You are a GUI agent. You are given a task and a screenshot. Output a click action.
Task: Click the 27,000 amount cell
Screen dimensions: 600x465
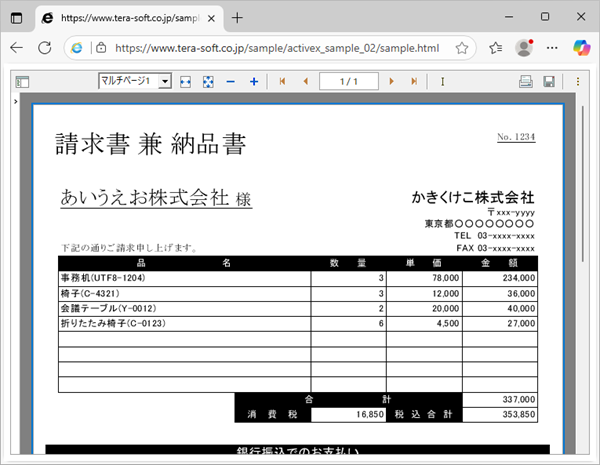pyautogui.click(x=500, y=324)
